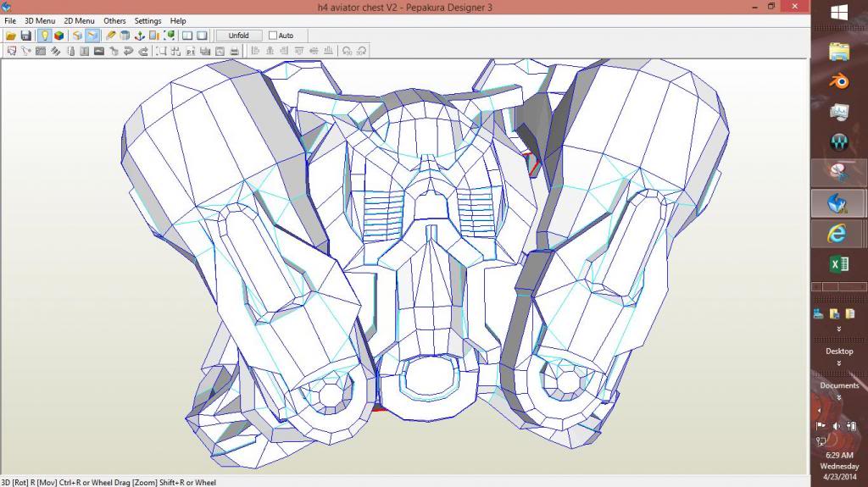The image size is (868, 487).
Task: Click the volume speaker tray icon
Action: point(836,426)
